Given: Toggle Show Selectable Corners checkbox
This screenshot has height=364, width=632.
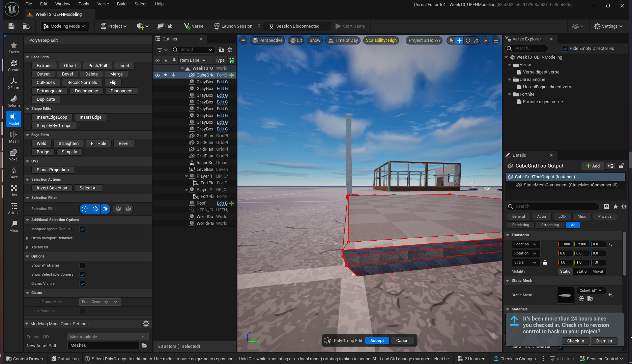Looking at the screenshot, I should (x=82, y=275).
